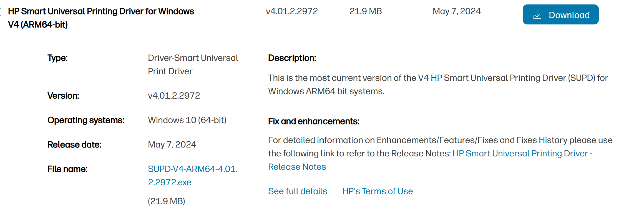Click the Description heading
Screen dimensions: 644x215
pyautogui.click(x=292, y=58)
